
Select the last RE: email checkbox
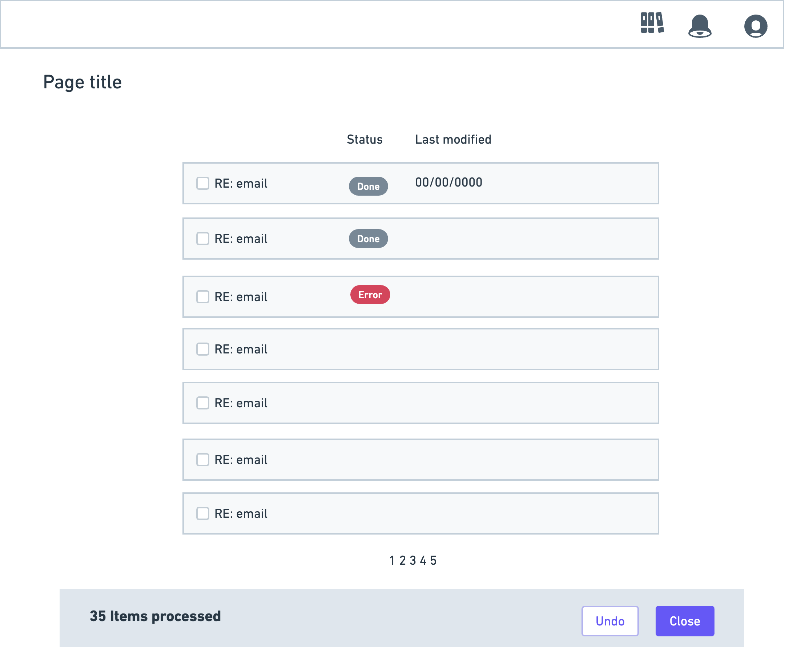click(x=203, y=513)
